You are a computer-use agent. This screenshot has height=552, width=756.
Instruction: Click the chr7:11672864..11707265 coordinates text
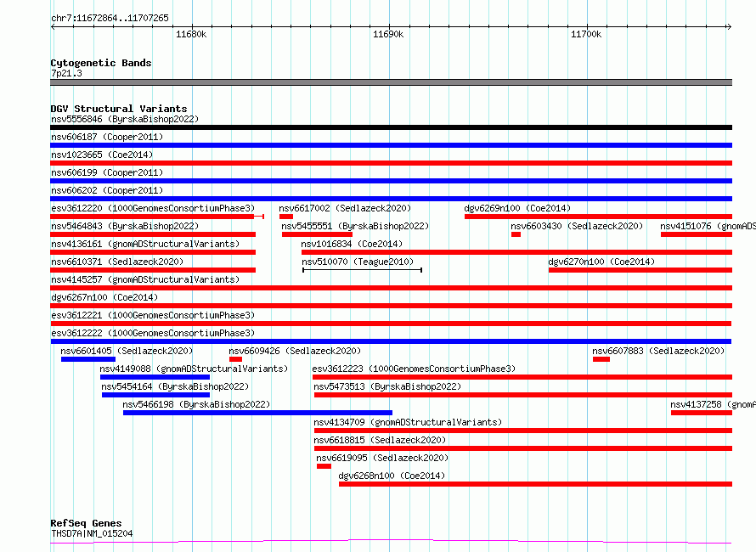[110, 19]
